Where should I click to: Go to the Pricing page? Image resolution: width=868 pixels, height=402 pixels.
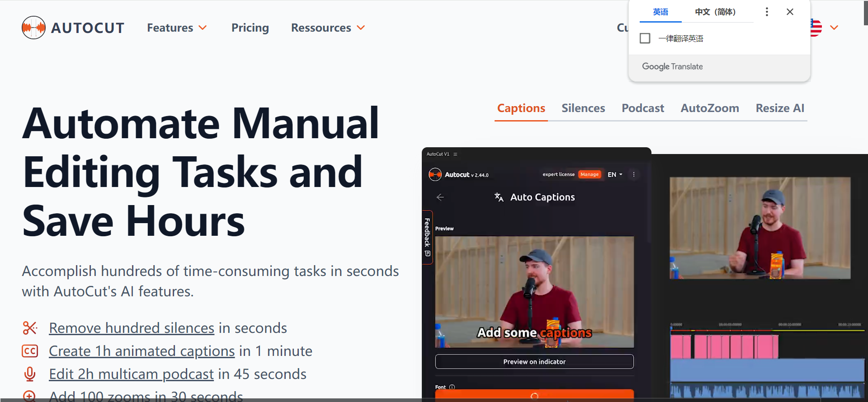point(250,28)
